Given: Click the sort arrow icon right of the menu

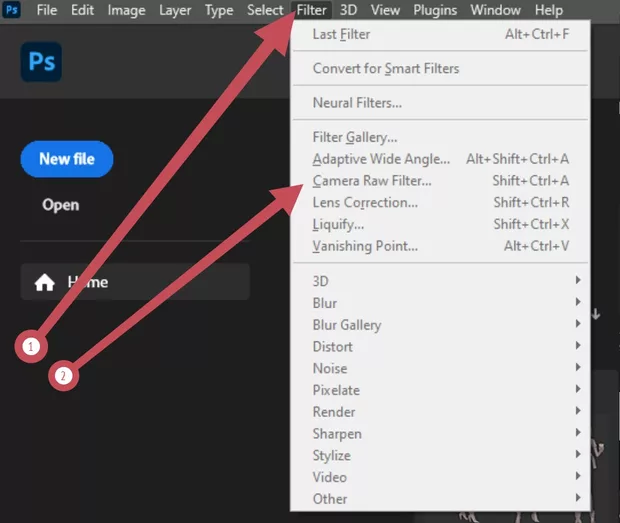Looking at the screenshot, I should click(596, 314).
